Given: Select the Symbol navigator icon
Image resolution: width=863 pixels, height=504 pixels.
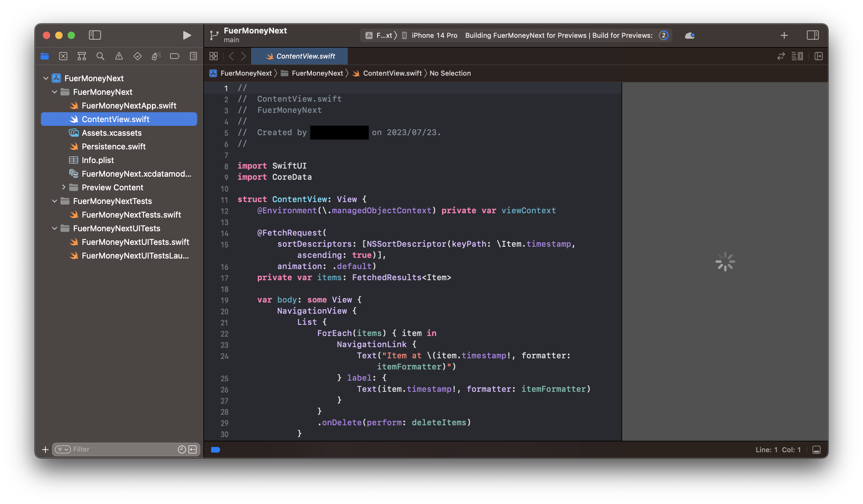Looking at the screenshot, I should [82, 56].
